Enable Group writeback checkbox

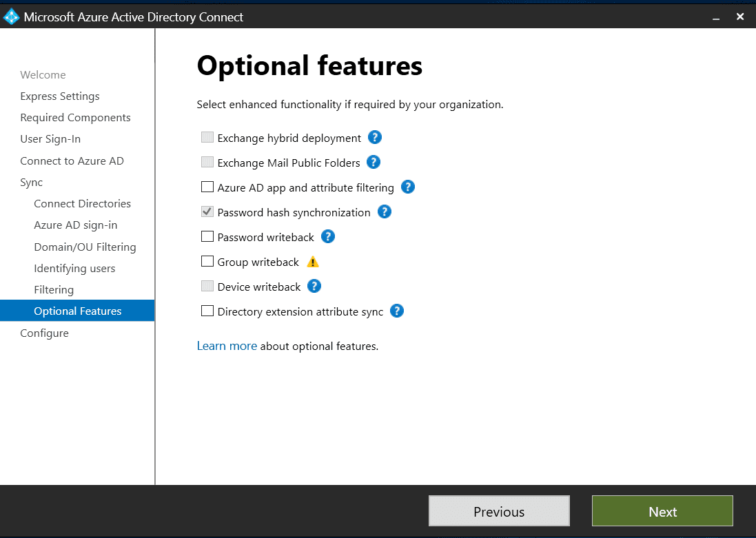[x=207, y=261]
